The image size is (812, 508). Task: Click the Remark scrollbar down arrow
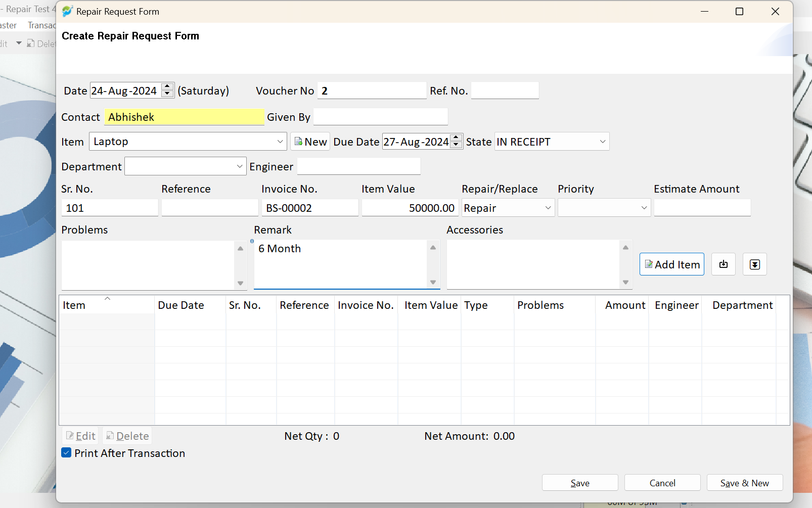tap(433, 282)
